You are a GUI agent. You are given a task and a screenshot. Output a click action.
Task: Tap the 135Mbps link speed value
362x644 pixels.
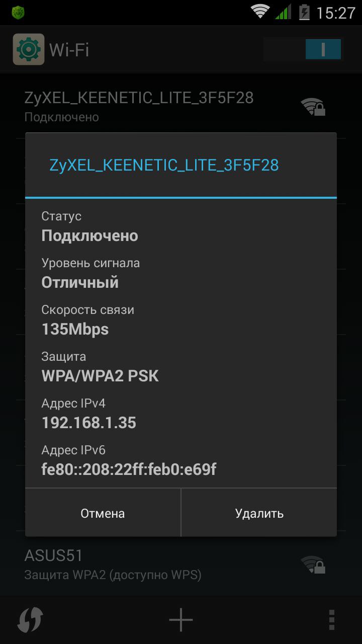coord(75,329)
